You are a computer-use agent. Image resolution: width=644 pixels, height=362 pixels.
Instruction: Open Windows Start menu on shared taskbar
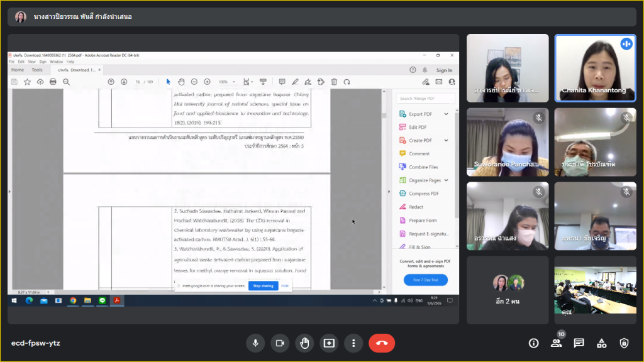pyautogui.click(x=14, y=301)
